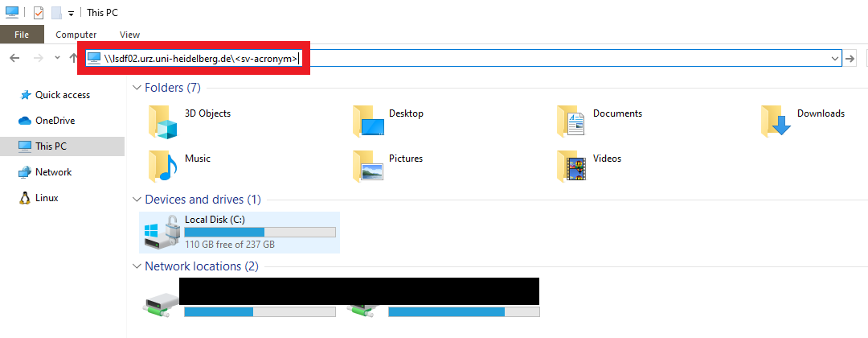
Task: Open the address bar history dropdown
Action: tap(835, 58)
